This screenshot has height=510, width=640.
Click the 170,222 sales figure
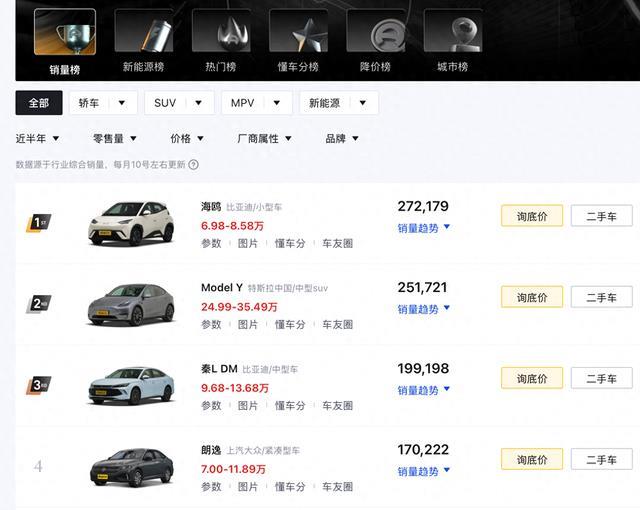pyautogui.click(x=423, y=450)
